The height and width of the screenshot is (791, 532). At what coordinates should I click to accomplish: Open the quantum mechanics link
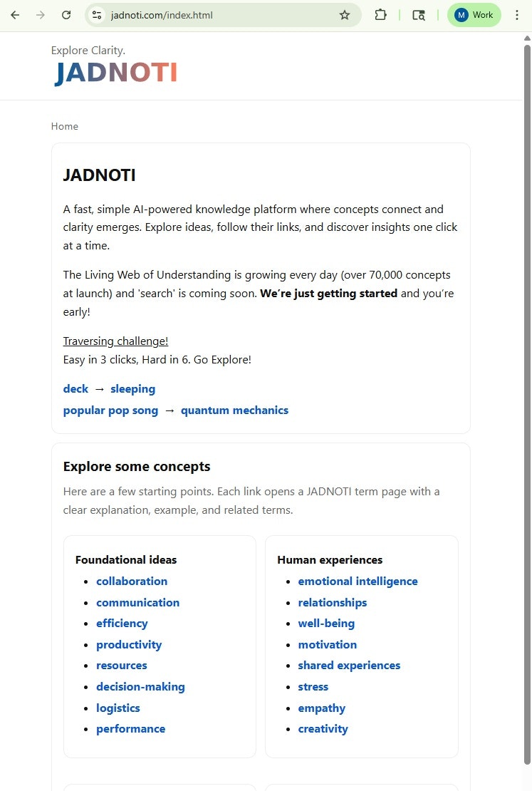[234, 410]
